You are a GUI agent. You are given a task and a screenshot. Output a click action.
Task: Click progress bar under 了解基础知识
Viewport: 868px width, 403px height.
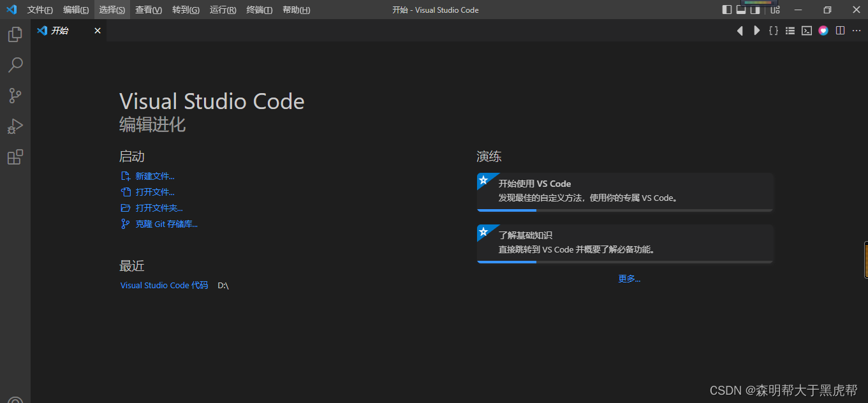[x=625, y=262]
